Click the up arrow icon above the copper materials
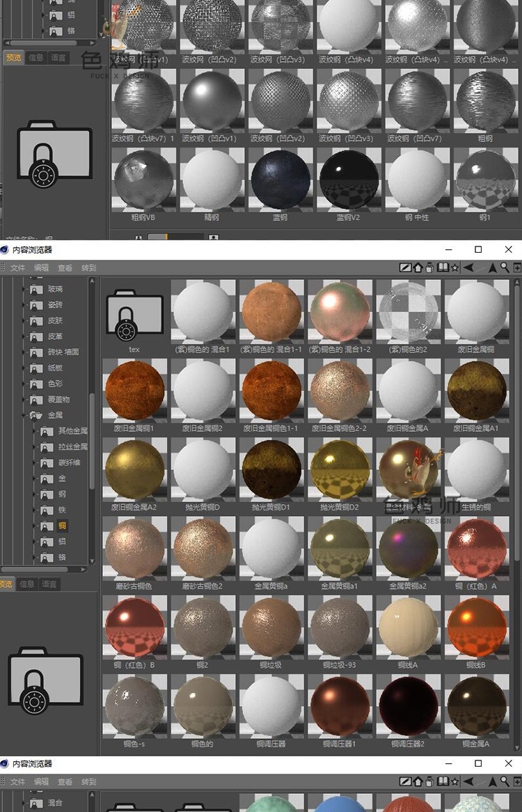Screen dimensions: 522x812 point(493,267)
